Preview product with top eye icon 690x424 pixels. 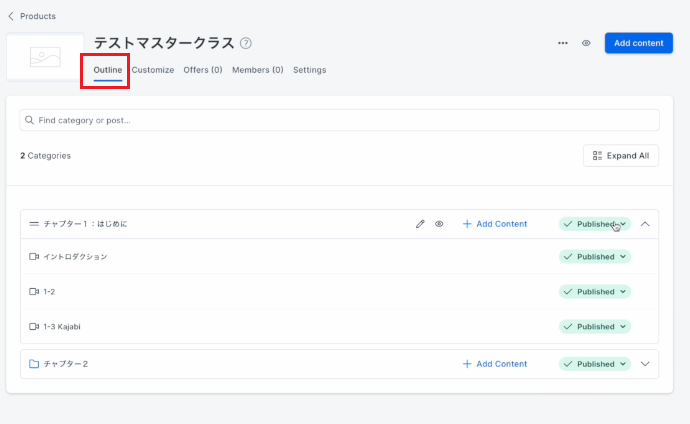point(586,43)
